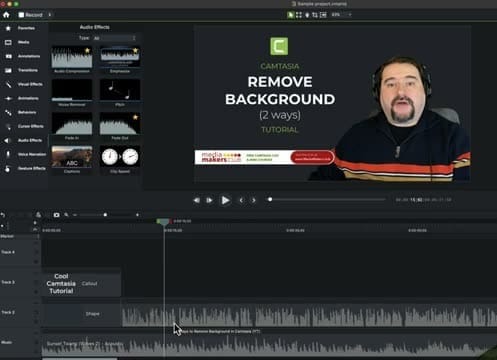The width and height of the screenshot is (497, 360).
Task: Toggle favorite star on Audio Compression
Action: tap(87, 50)
